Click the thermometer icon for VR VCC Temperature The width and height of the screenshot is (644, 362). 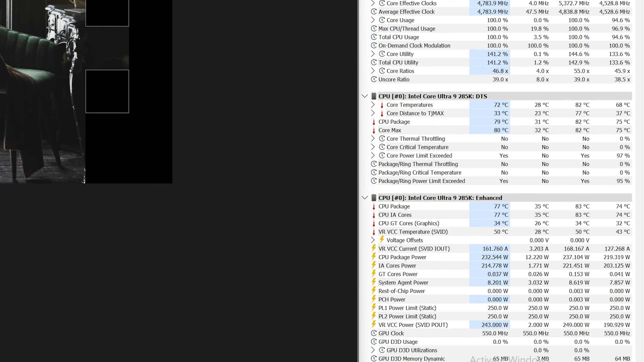coord(374,232)
